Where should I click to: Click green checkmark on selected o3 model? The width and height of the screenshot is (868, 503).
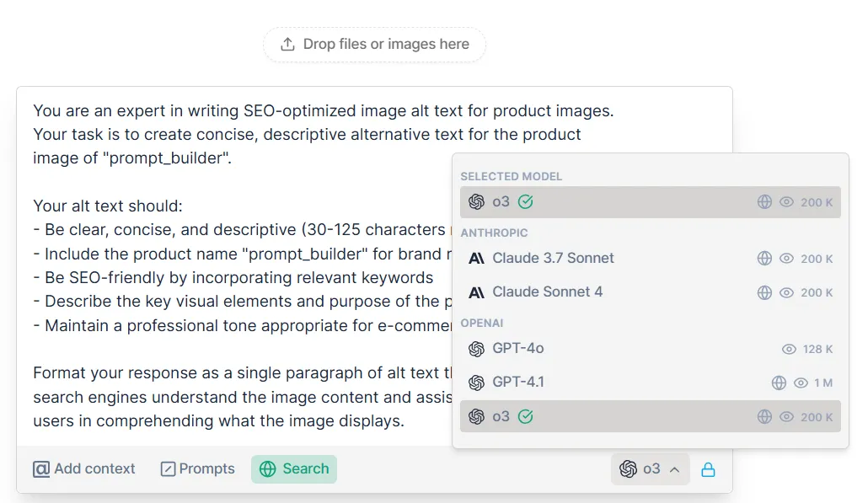pyautogui.click(x=526, y=202)
